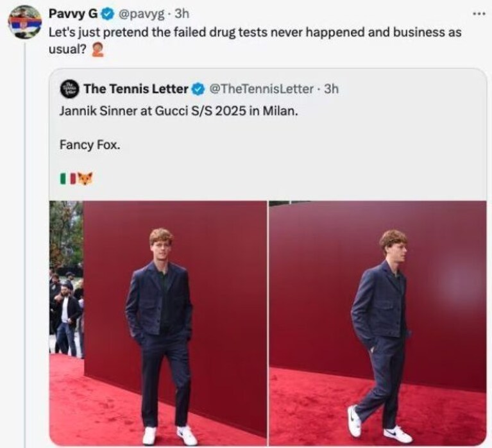Click the facepalm emoji after 'usual?'
The width and height of the screenshot is (492, 448).
(97, 49)
